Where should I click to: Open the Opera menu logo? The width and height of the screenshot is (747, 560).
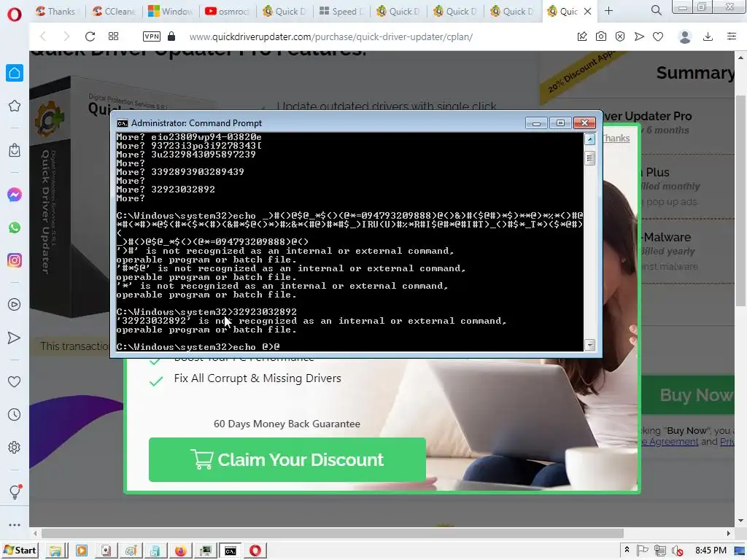point(15,15)
